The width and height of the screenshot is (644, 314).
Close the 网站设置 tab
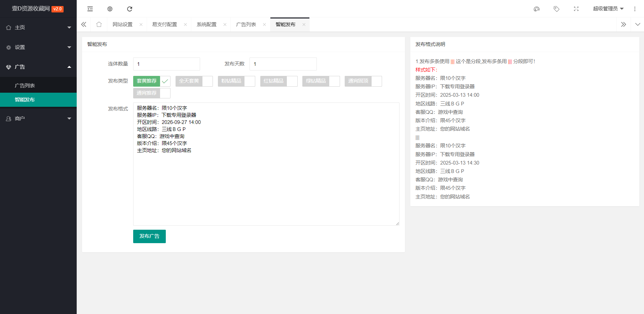141,25
